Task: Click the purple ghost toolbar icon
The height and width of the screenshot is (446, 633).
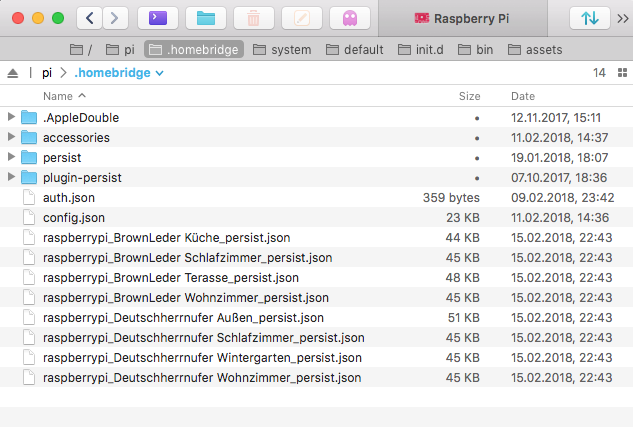Action: (349, 18)
